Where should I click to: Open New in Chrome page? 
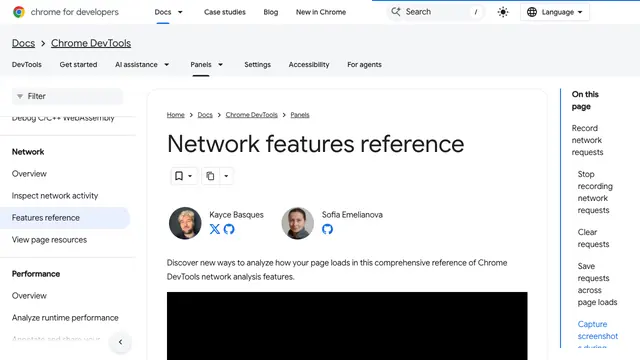pyautogui.click(x=321, y=12)
